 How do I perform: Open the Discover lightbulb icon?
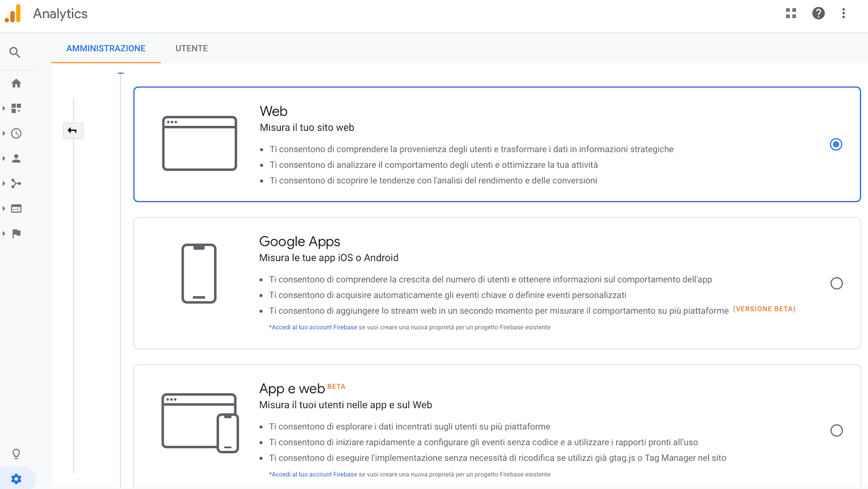(x=16, y=454)
